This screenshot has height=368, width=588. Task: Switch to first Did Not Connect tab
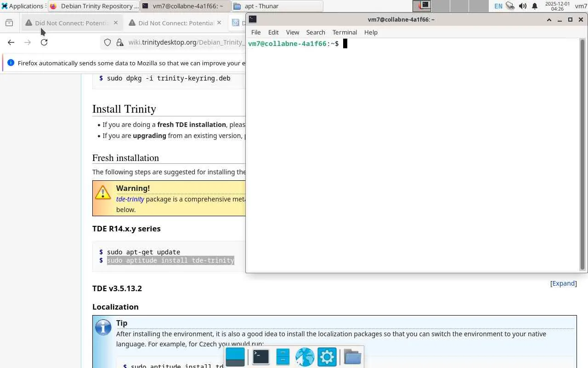[x=72, y=23]
